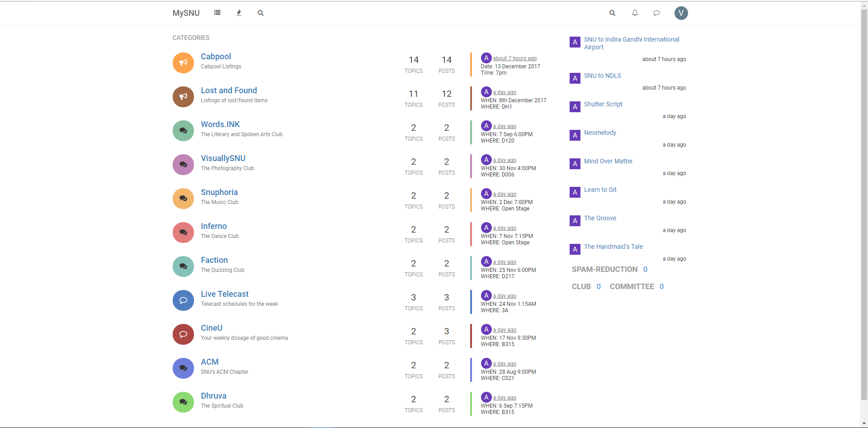868x428 pixels.
Task: Click the Cabpool megaphone category icon
Action: pos(183,62)
